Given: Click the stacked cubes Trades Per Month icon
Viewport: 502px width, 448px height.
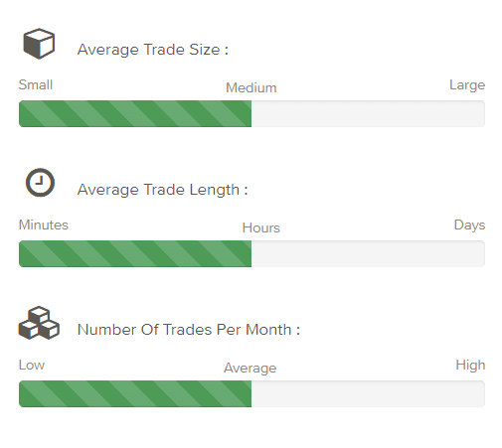Looking at the screenshot, I should tap(39, 323).
